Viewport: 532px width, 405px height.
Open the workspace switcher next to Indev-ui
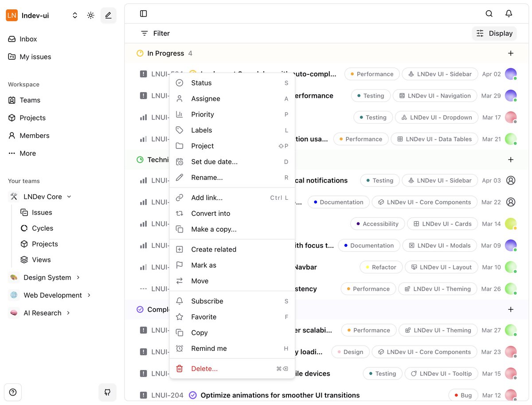tap(74, 15)
